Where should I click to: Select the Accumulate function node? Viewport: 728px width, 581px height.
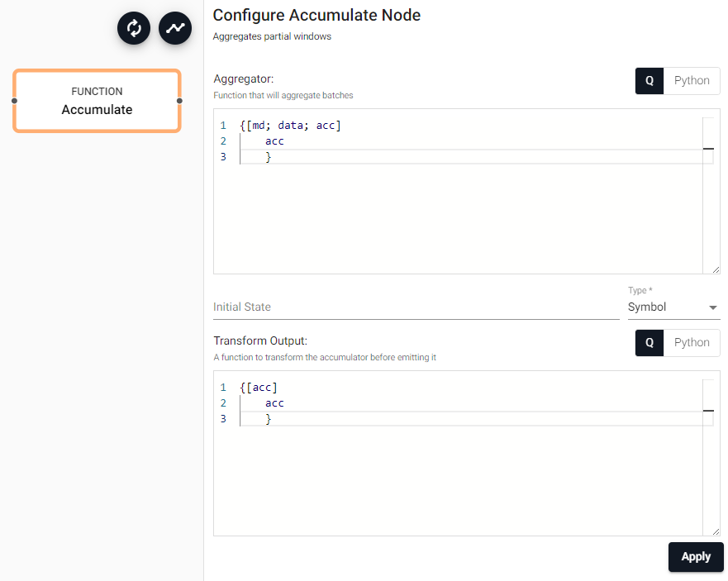point(97,101)
